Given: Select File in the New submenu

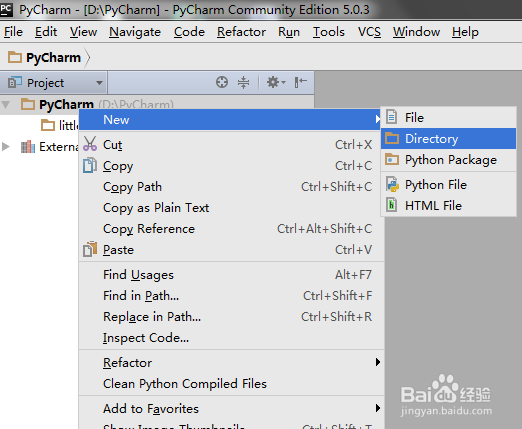Looking at the screenshot, I should point(448,117).
